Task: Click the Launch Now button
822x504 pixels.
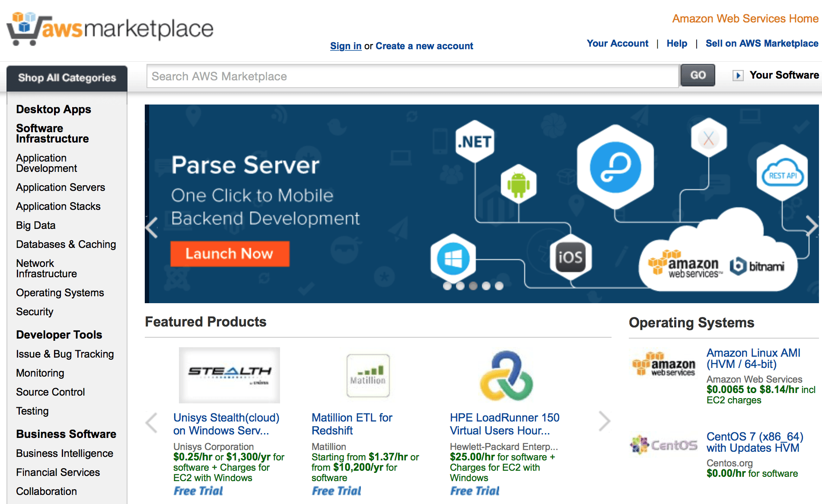Action: click(229, 254)
